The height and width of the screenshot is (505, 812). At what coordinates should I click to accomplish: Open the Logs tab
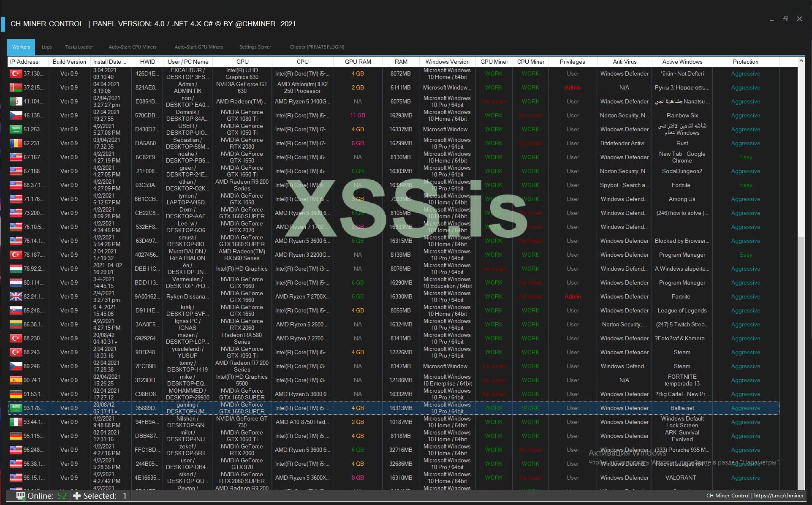47,47
